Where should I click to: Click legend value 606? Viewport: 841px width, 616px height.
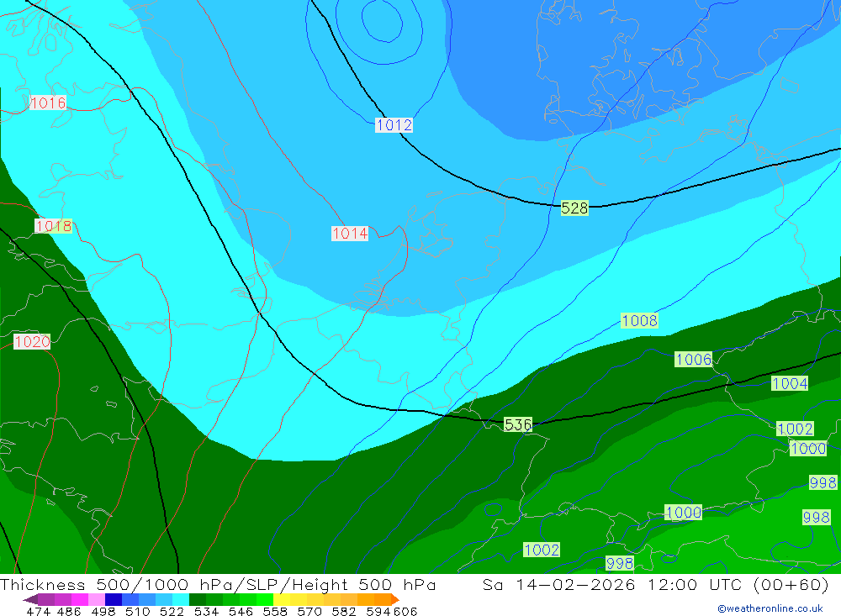(405, 611)
